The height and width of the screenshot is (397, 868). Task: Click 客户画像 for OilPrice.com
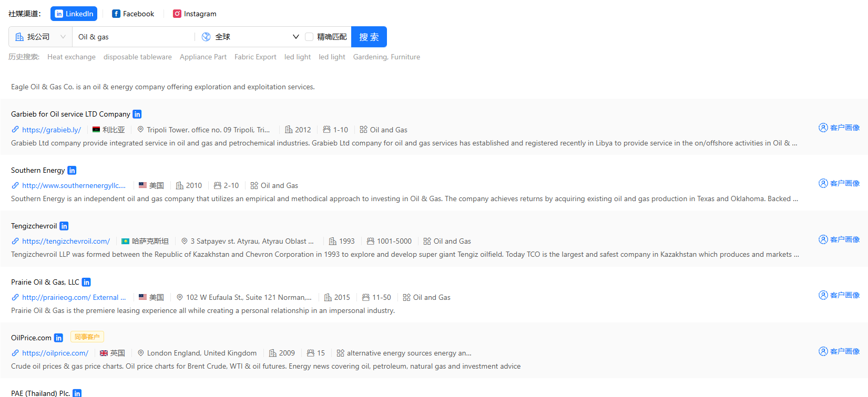tap(839, 351)
